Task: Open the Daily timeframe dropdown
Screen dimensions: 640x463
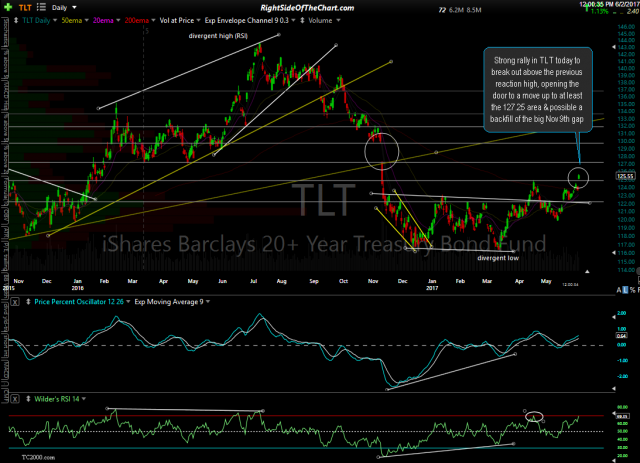Action: click(x=74, y=7)
